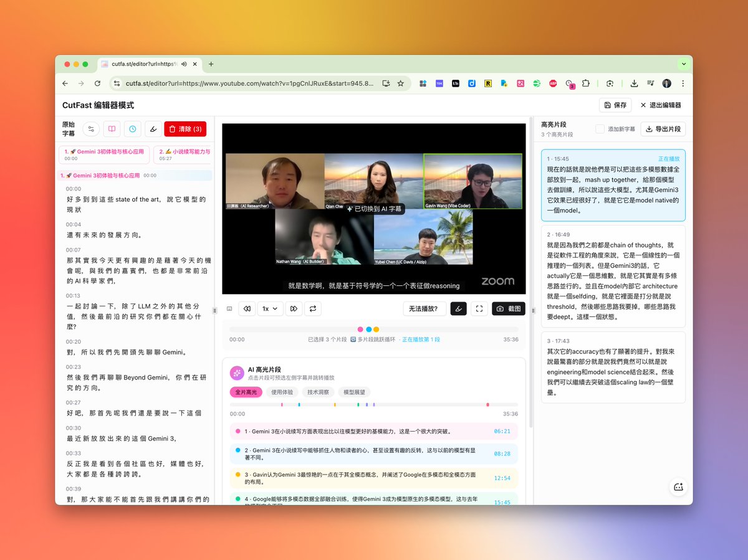Image resolution: width=748 pixels, height=560 pixels.
Task: Click the chat assistant icon at the page's bottom right
Action: click(x=679, y=487)
